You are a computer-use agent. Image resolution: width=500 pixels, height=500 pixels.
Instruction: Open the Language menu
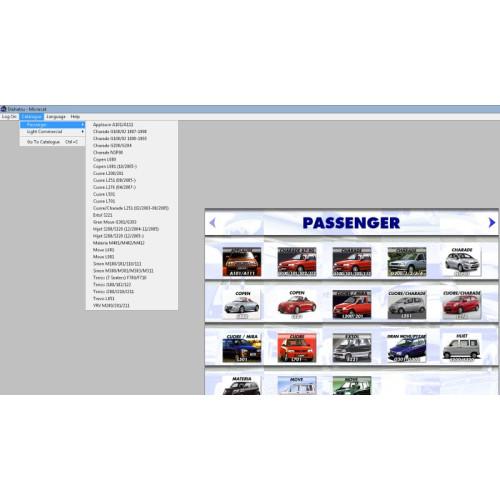pos(56,117)
